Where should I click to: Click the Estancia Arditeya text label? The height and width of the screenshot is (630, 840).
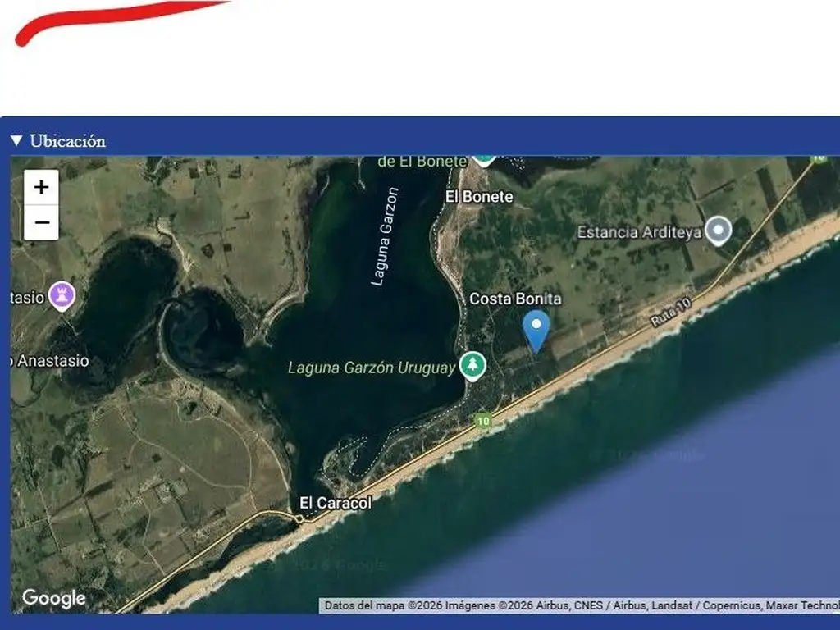639,232
